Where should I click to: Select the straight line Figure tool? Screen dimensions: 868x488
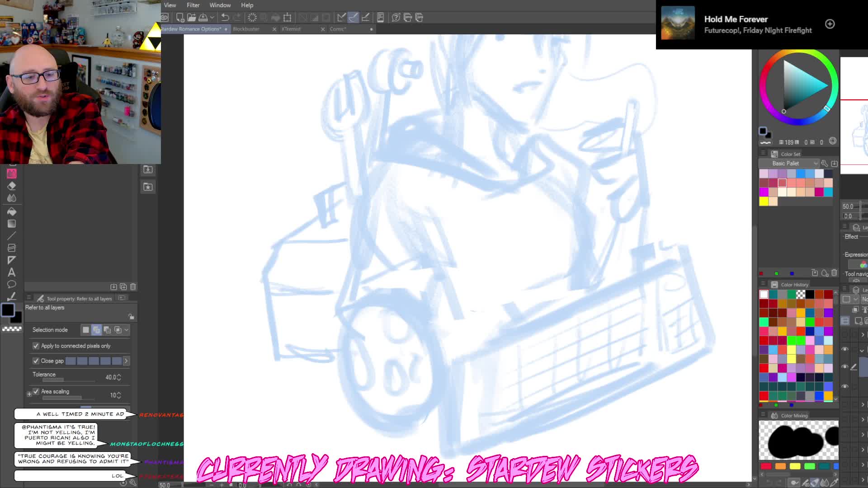tap(12, 236)
